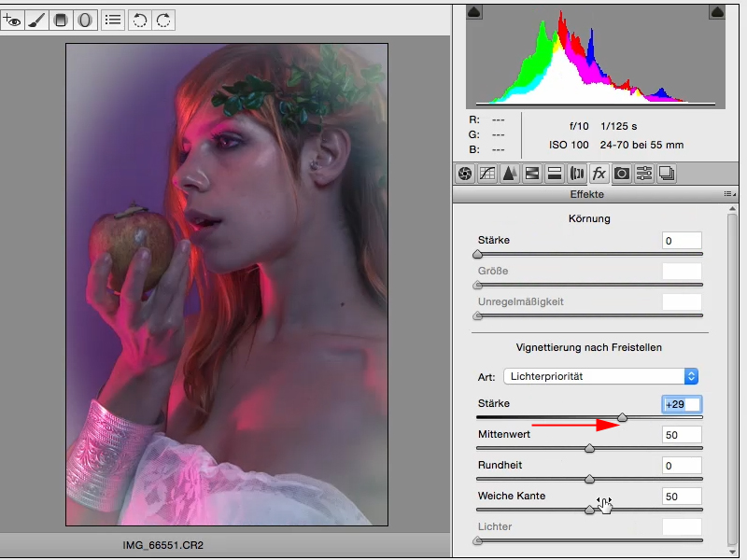
Task: Open the Effects fx tab
Action: click(599, 174)
